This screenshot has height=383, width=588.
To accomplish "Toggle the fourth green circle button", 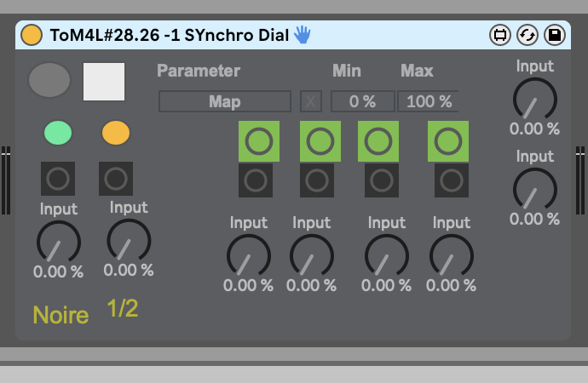I will tap(448, 141).
